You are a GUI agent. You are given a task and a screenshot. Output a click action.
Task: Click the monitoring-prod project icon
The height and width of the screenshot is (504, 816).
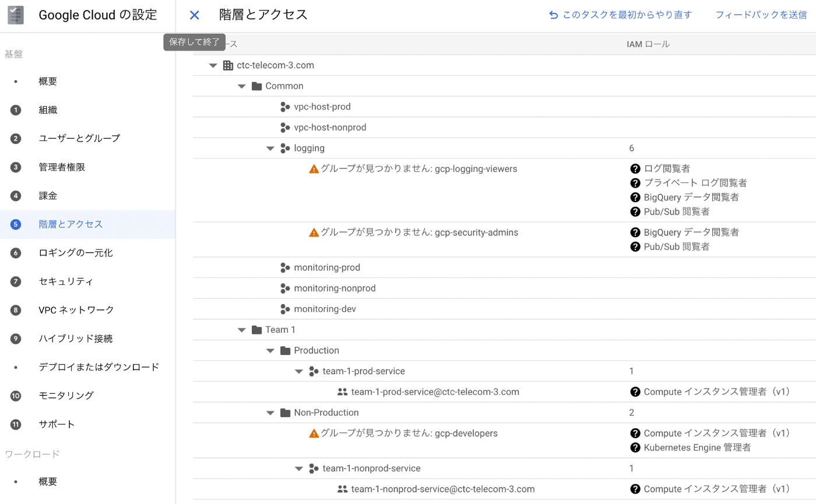[285, 268]
